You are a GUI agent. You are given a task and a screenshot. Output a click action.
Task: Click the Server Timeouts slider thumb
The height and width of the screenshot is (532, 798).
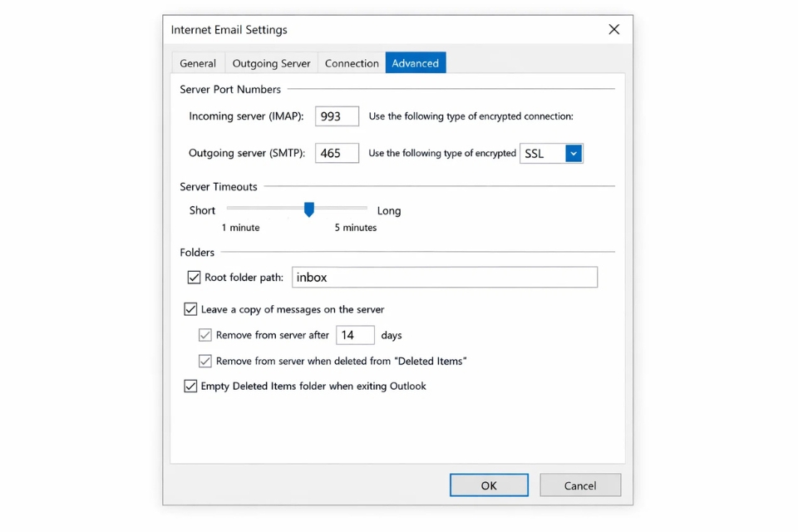click(x=308, y=209)
